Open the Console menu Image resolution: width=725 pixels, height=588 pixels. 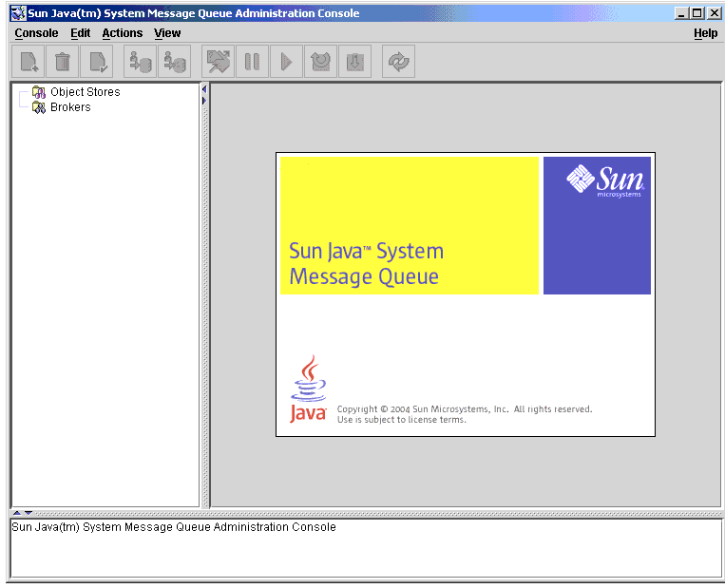pos(36,33)
